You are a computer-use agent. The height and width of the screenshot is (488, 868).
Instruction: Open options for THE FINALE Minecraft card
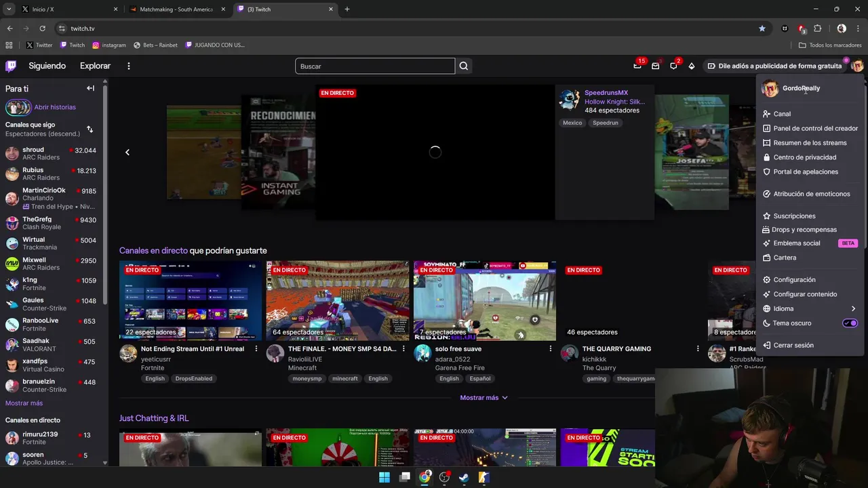(x=403, y=348)
